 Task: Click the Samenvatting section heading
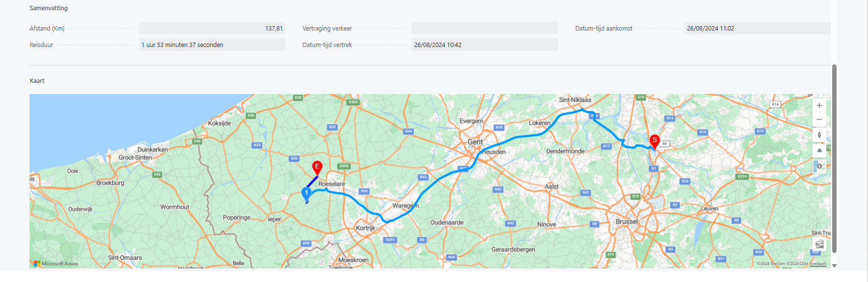click(x=48, y=8)
